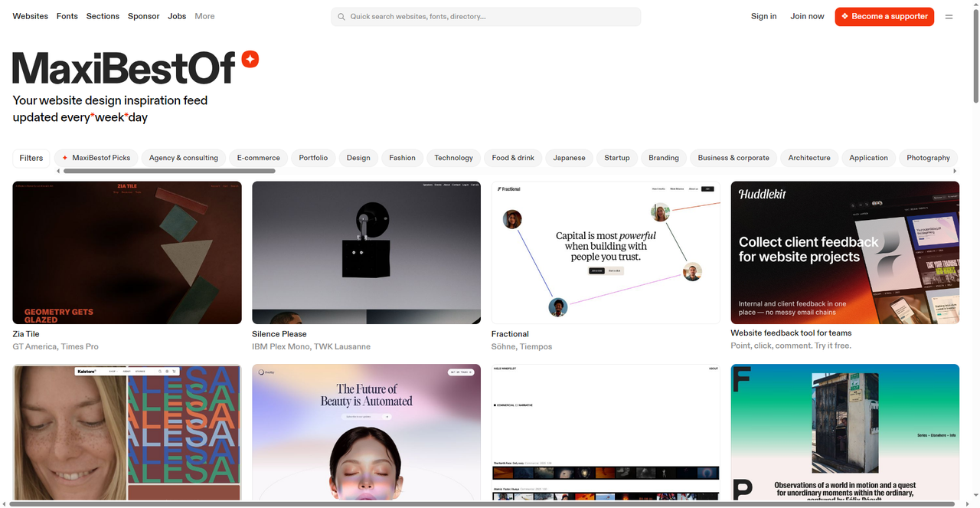Viewport: 980px width, 508px height.
Task: Toggle the Japanese category filter
Action: coord(569,158)
